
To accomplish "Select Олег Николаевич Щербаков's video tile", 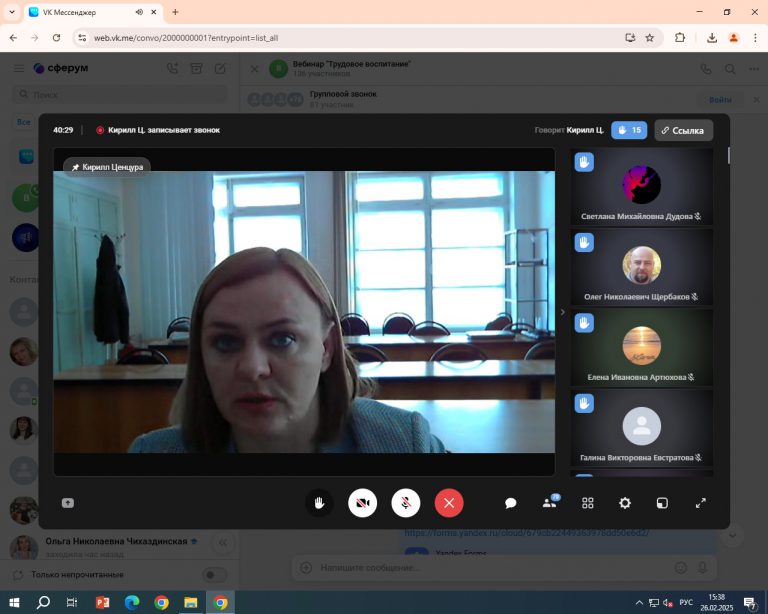I will [641, 266].
